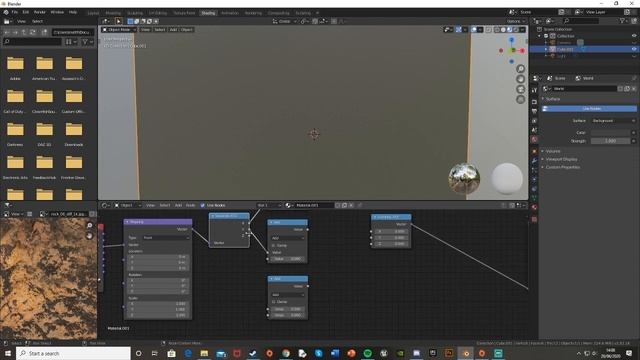Open the Modifiers properties tab icon
The height and width of the screenshot is (360, 640).
pos(534,161)
